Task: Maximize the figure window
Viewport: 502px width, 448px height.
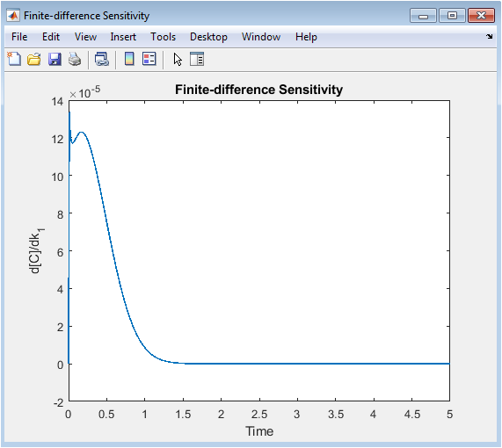Action: (x=452, y=16)
